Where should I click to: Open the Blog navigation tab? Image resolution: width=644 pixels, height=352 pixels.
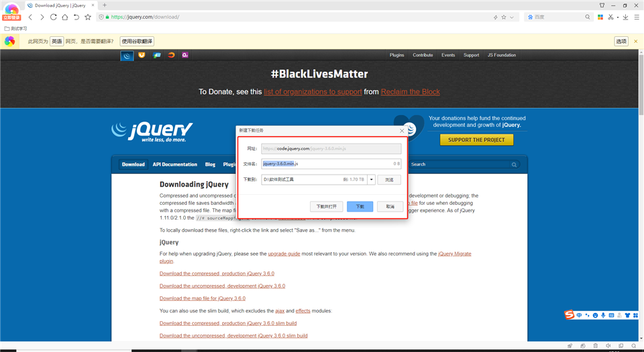[x=210, y=165]
